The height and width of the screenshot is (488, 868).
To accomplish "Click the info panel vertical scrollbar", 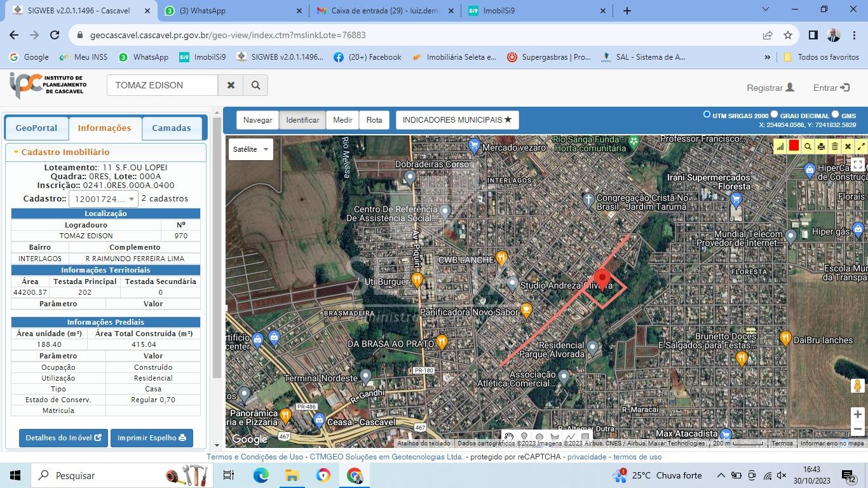I will pyautogui.click(x=217, y=248).
